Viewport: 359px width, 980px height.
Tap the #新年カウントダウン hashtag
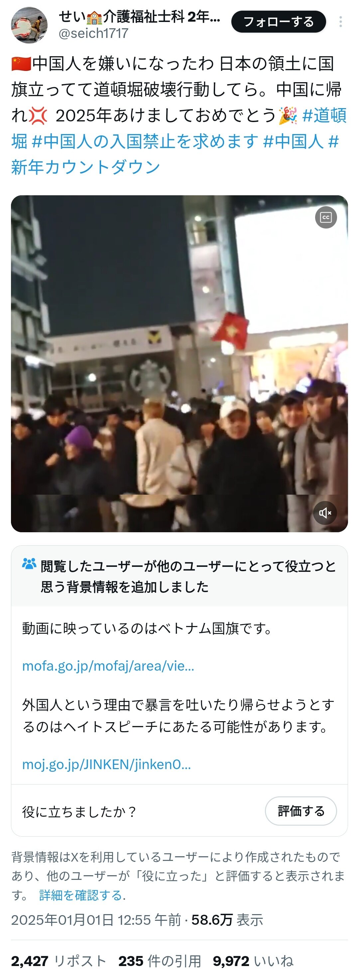click(85, 167)
